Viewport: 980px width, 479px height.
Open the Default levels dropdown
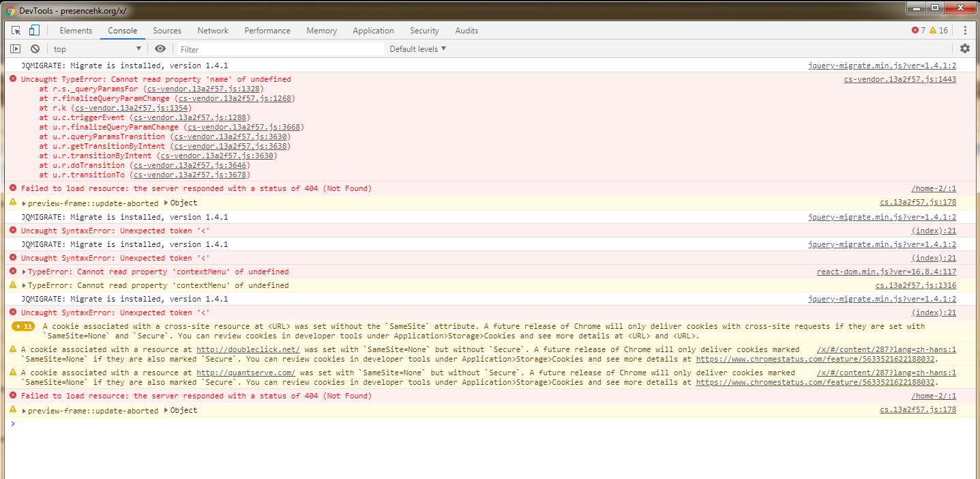coord(417,49)
